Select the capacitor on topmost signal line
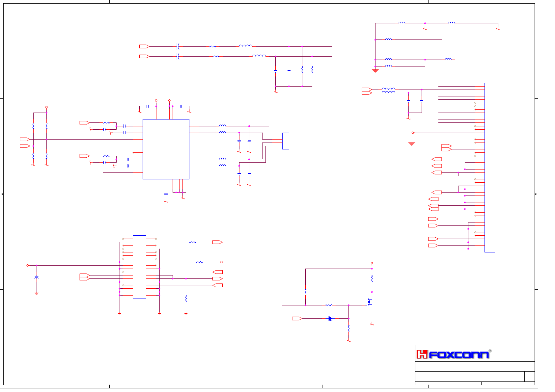The image size is (555, 392). coord(178,46)
